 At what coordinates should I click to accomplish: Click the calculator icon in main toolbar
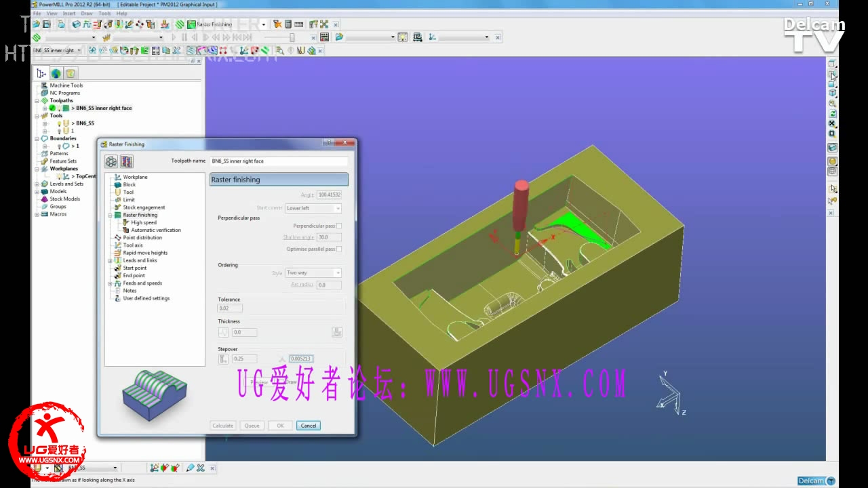(288, 24)
